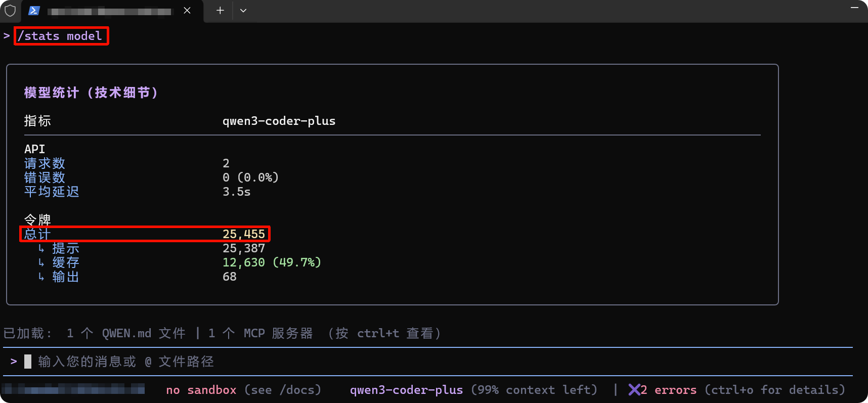
Task: Click the 3.5s latency value
Action: [x=236, y=192]
